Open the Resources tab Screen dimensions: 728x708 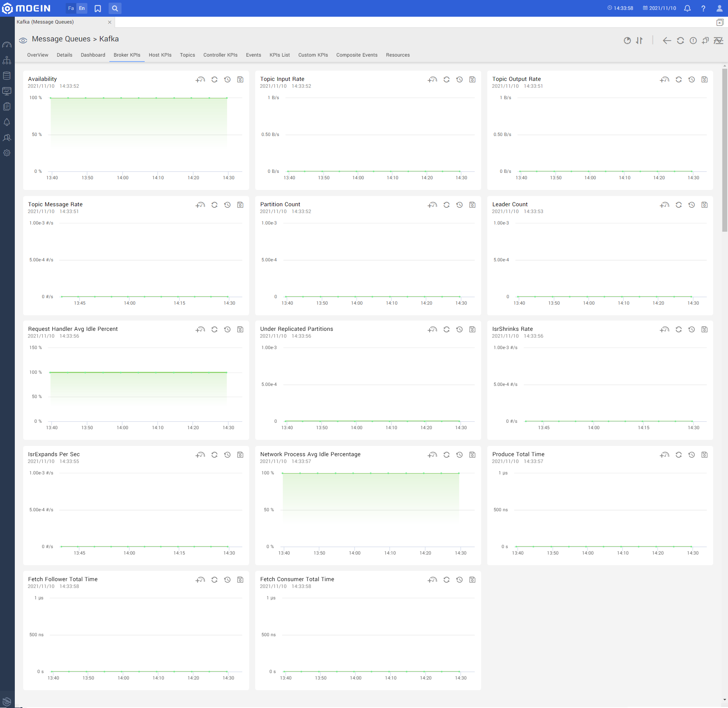398,55
